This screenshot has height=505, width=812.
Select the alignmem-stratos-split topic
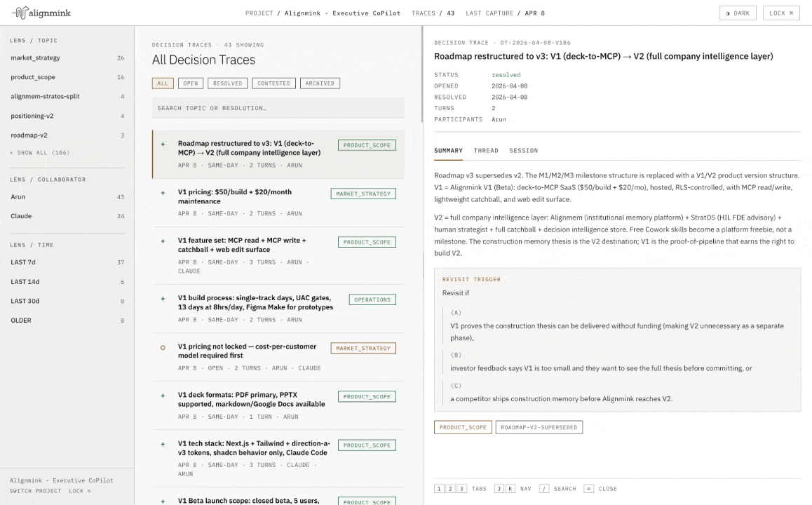tap(67, 96)
